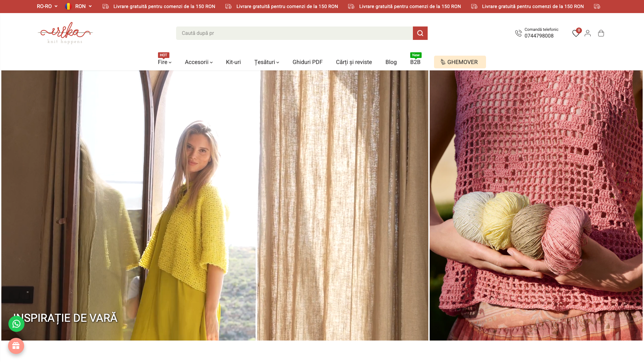Click the gift rewards button

[x=16, y=346]
